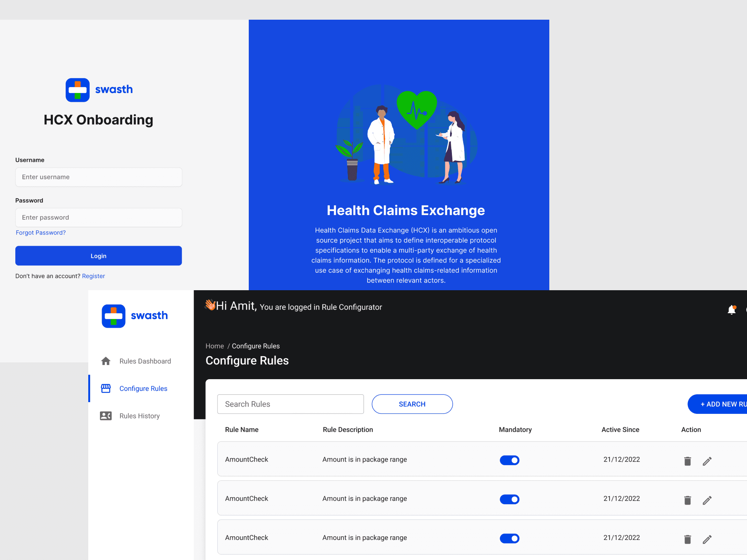The image size is (747, 560).
Task: Click the Forgot Password link
Action: coord(40,233)
